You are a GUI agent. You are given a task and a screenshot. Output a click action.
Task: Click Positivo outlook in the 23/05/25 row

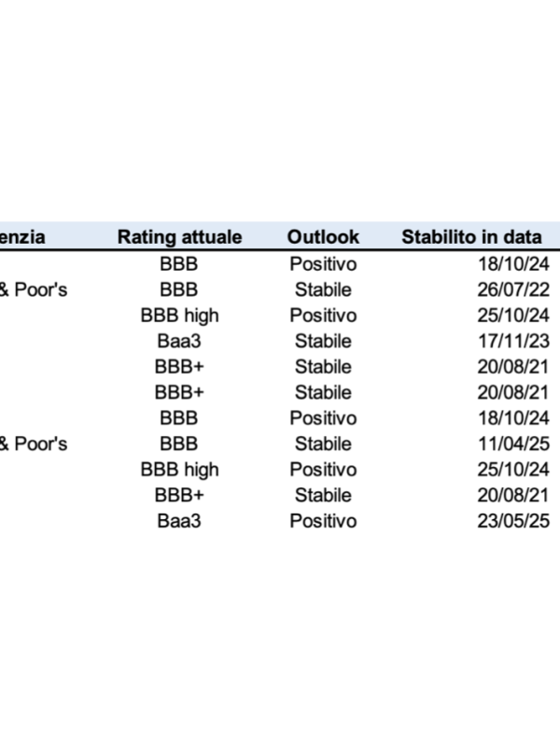[x=323, y=521]
